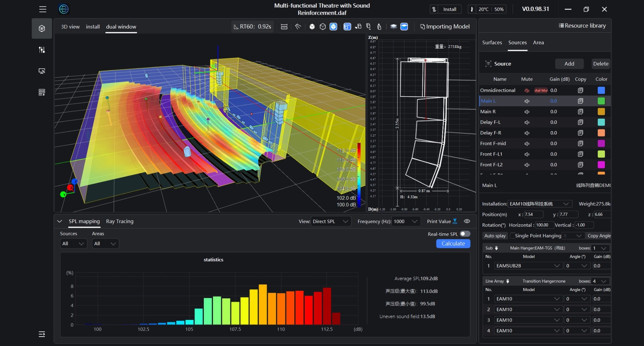Open the Area tab
Viewport: 644px width, 346px height.
[538, 43]
